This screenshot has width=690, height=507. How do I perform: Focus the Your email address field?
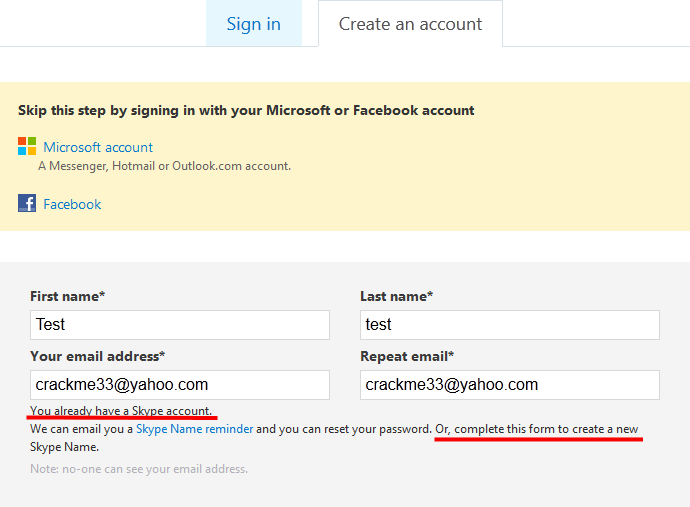coord(180,385)
